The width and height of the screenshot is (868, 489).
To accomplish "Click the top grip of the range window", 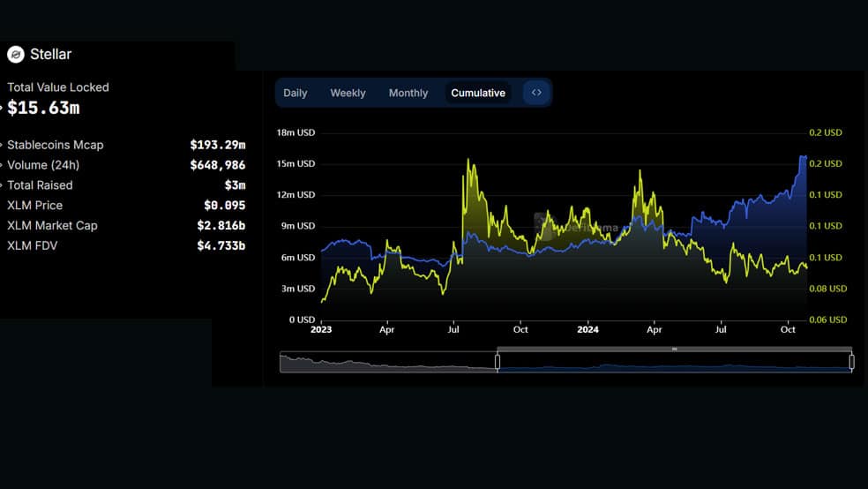I will point(674,349).
